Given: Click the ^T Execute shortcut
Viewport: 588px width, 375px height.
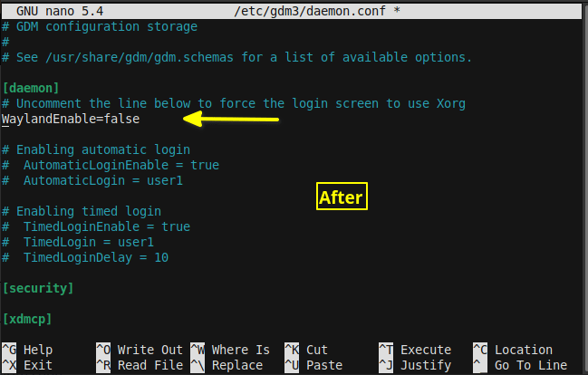Looking at the screenshot, I should point(415,350).
